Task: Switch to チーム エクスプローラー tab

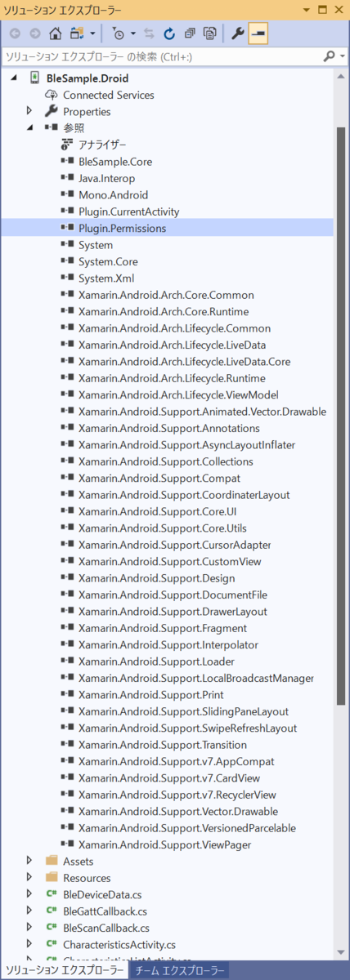Action: [x=179, y=971]
